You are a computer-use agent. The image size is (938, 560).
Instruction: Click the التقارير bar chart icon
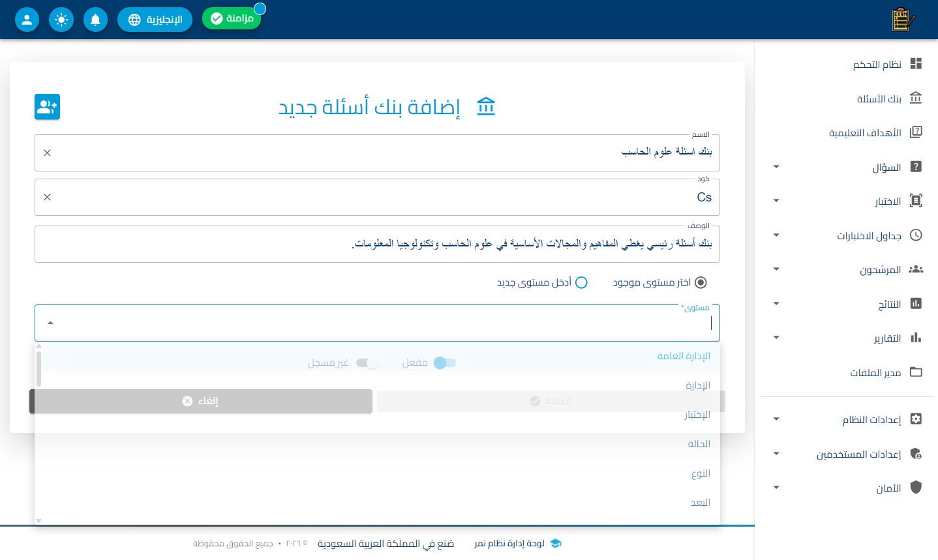click(916, 338)
